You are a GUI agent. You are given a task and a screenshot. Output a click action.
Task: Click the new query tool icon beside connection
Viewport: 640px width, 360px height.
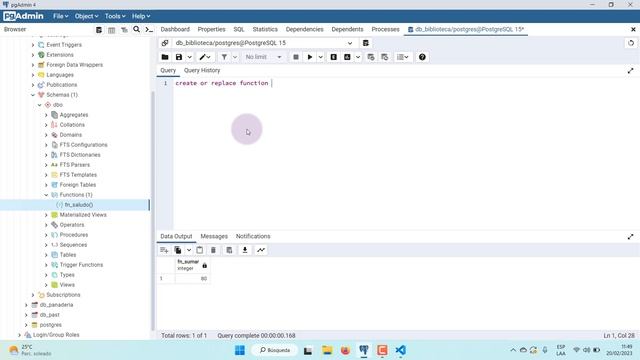[x=366, y=43]
